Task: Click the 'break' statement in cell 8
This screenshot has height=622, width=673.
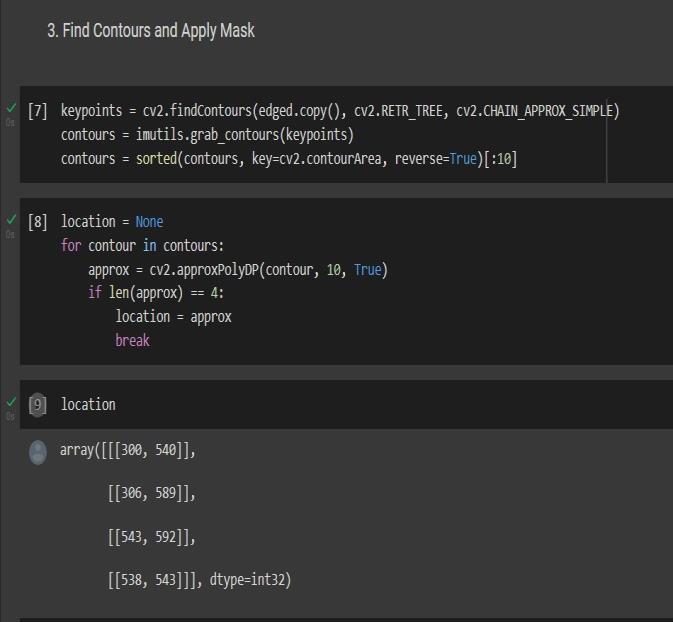Action: [x=132, y=341]
